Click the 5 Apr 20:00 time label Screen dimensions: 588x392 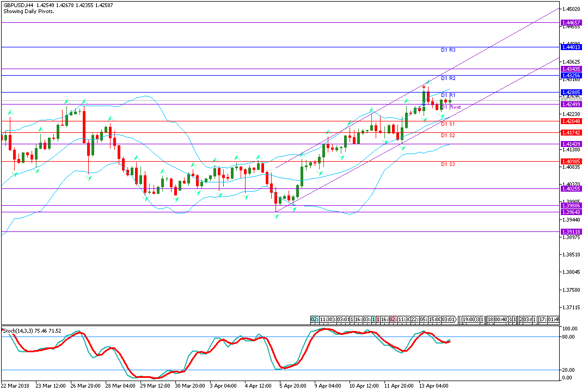click(292, 386)
